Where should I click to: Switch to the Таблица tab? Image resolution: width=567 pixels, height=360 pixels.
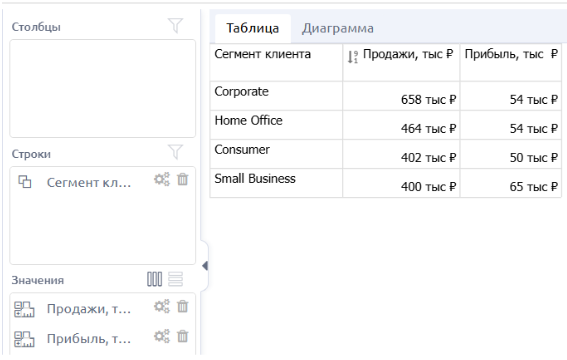(x=252, y=28)
